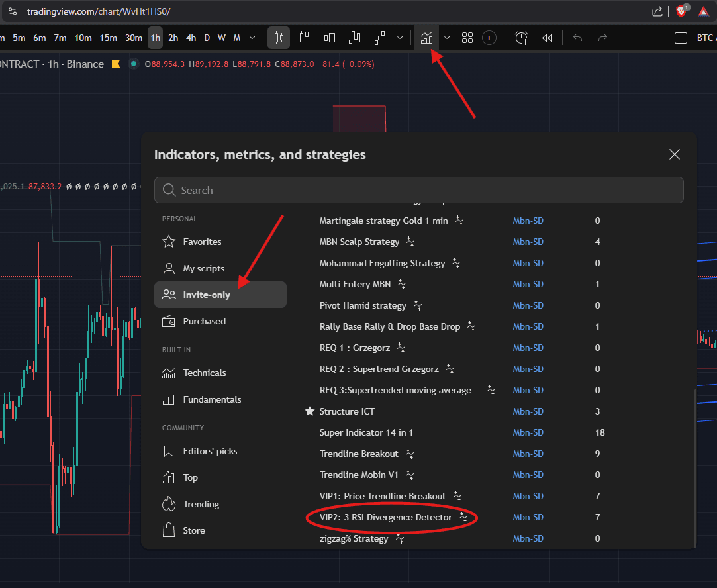Image resolution: width=717 pixels, height=588 pixels.
Task: Switch to the D daily timeframe
Action: (207, 38)
